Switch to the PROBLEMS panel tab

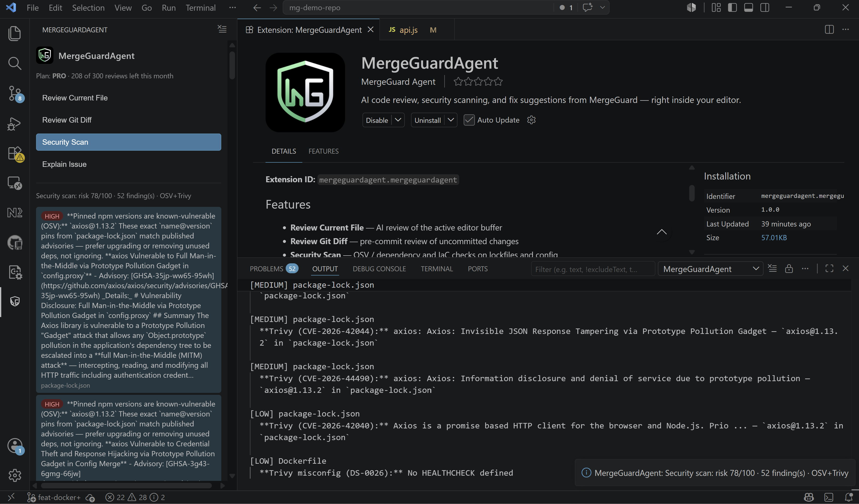click(x=274, y=269)
